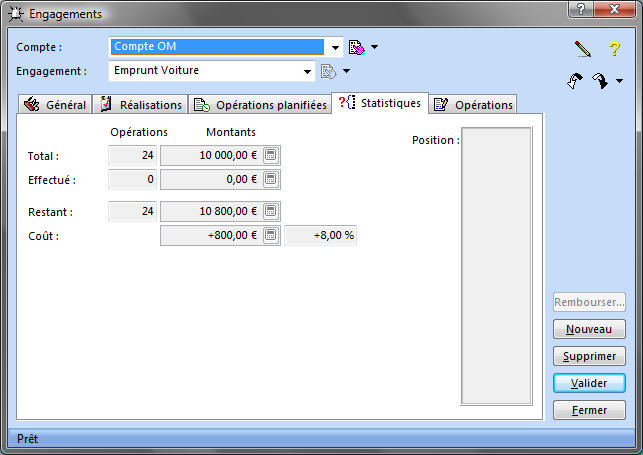Create new engagement with Nouveau button
This screenshot has height=455, width=643.
(x=589, y=329)
